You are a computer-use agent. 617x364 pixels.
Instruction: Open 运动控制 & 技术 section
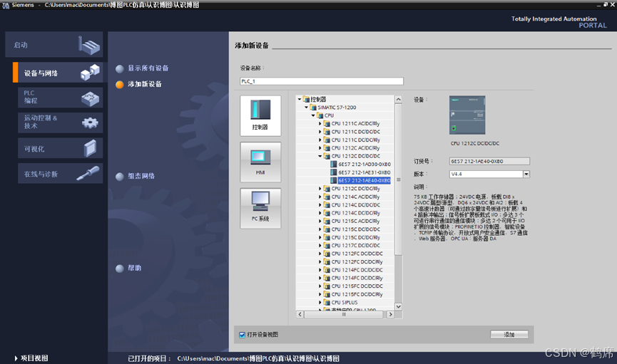coord(60,123)
